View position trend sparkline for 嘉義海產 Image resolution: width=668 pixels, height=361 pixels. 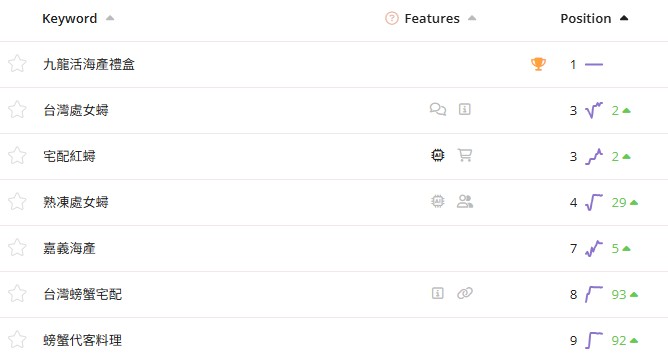point(594,248)
